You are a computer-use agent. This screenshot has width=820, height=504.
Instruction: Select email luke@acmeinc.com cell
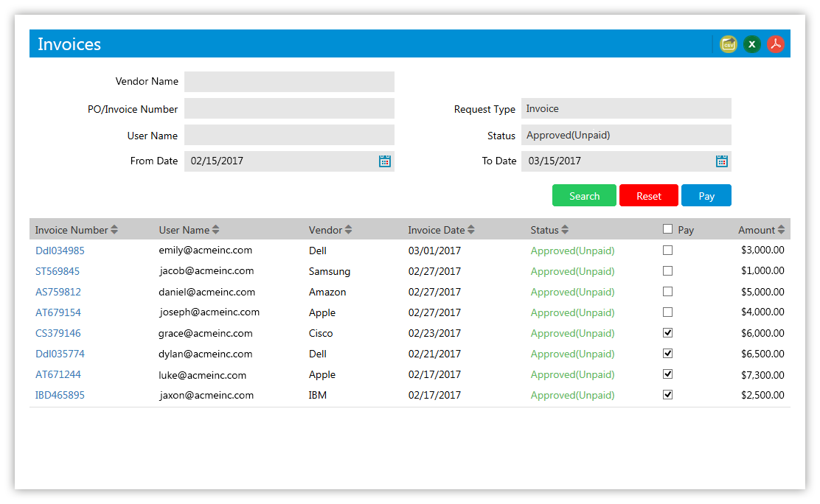click(x=202, y=375)
